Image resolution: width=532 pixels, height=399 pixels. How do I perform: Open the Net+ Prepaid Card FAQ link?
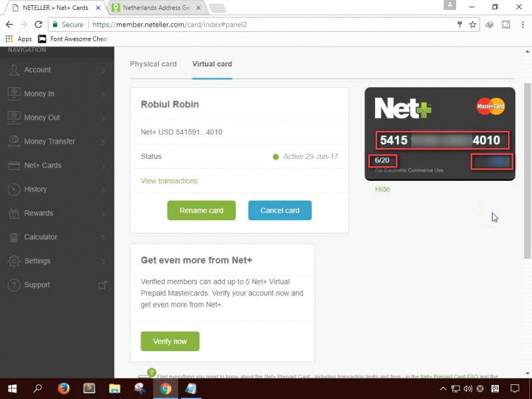click(449, 376)
